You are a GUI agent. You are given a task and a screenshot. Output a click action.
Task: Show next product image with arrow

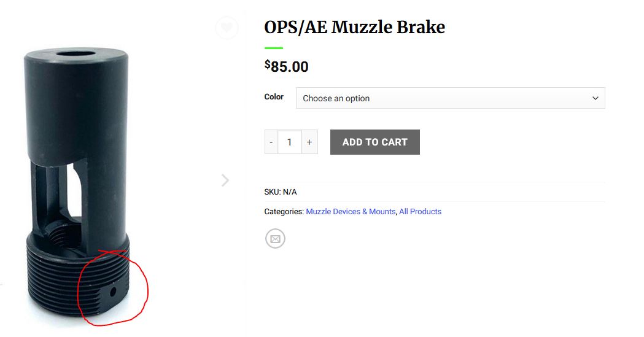click(225, 180)
